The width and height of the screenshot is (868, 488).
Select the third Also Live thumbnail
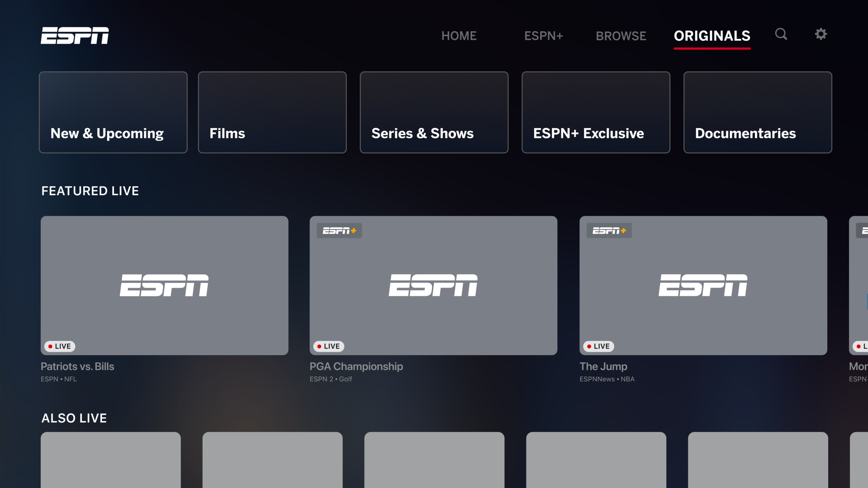tap(434, 460)
